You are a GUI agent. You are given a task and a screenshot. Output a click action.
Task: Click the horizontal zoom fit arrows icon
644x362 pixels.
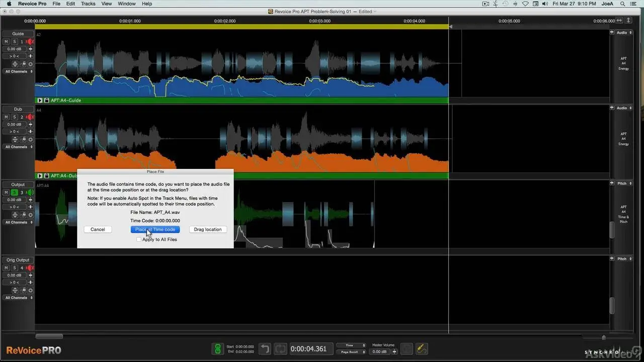tap(619, 21)
